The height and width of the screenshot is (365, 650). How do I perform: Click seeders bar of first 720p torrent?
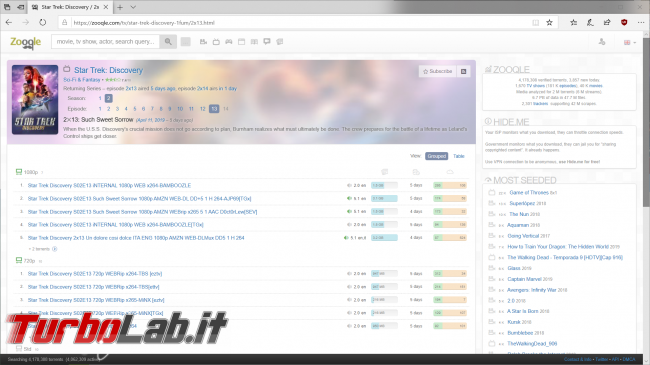(x=450, y=274)
